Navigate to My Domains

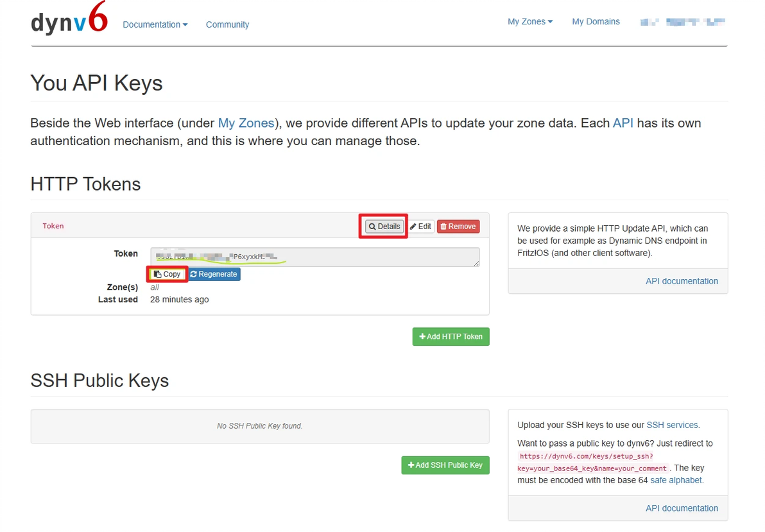[x=596, y=22]
